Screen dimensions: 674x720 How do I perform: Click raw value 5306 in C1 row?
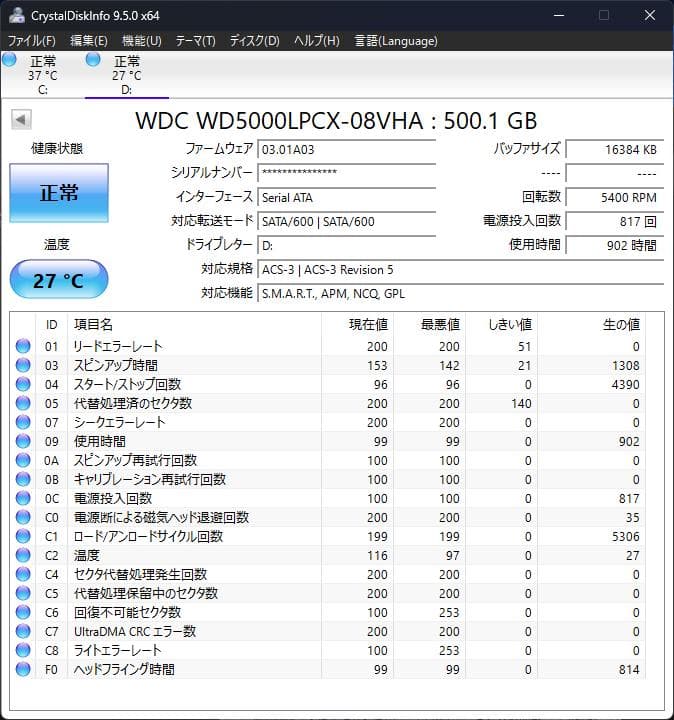click(625, 536)
